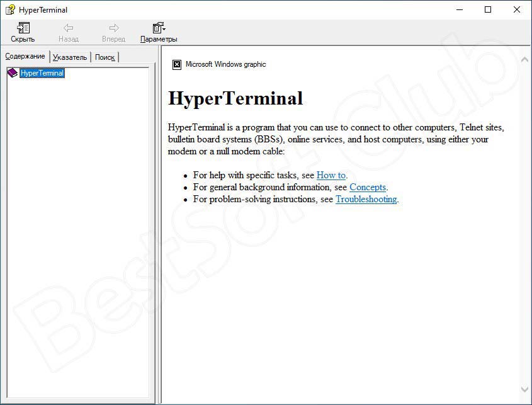Open the Concepts link
The width and height of the screenshot is (532, 405).
(368, 187)
